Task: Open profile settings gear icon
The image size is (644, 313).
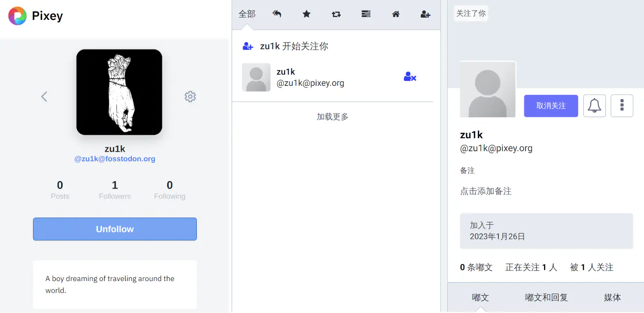Action: click(190, 96)
